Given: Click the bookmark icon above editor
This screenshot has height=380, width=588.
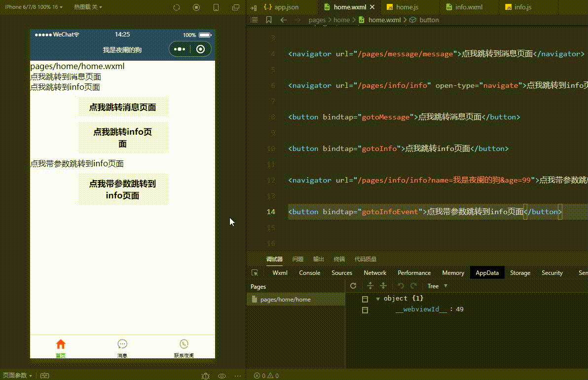Looking at the screenshot, I should pyautogui.click(x=269, y=20).
